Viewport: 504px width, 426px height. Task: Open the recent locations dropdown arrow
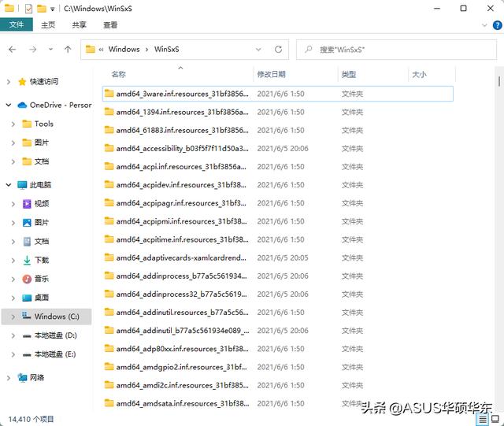click(x=50, y=49)
